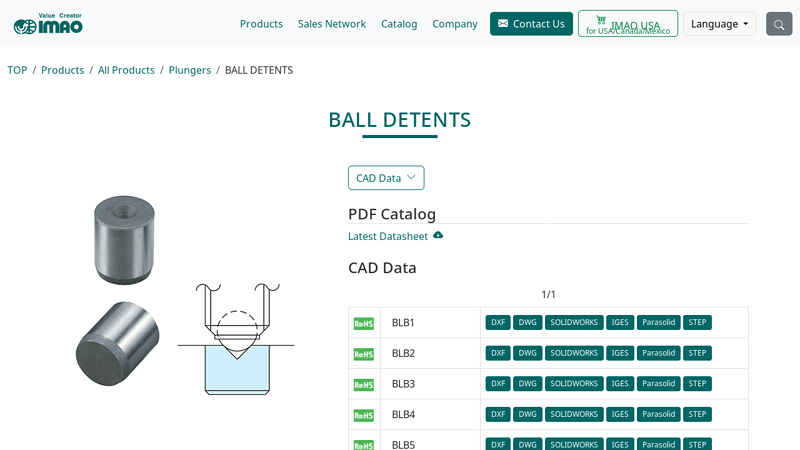Expand the CAD Data dropdown button

(x=386, y=178)
